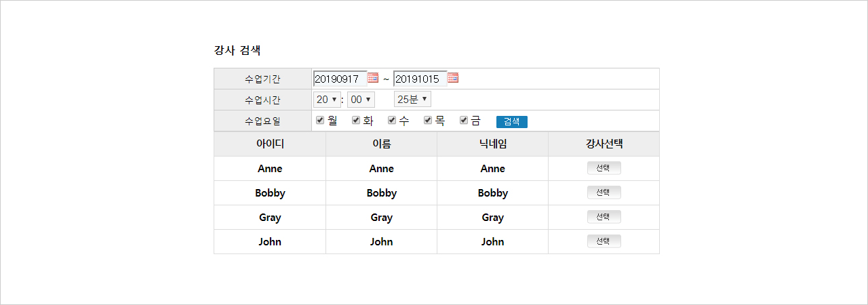The width and height of the screenshot is (868, 305).
Task: Toggle the 월 (Monday) checkbox
Action: tap(320, 121)
